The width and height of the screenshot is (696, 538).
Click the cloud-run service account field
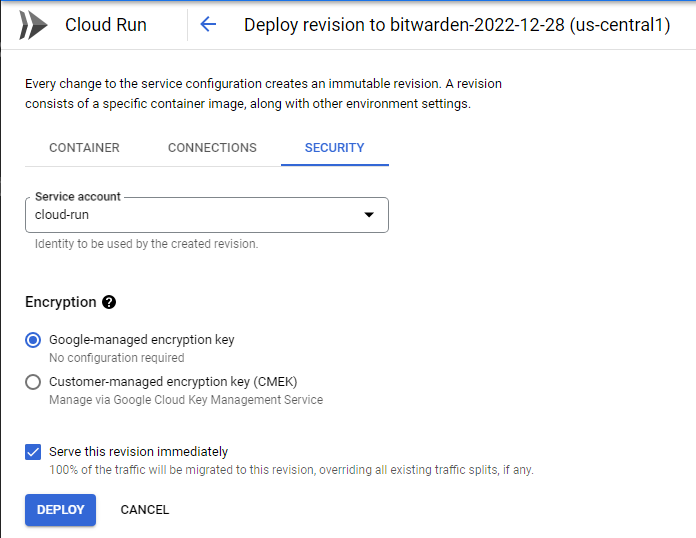tap(190, 215)
